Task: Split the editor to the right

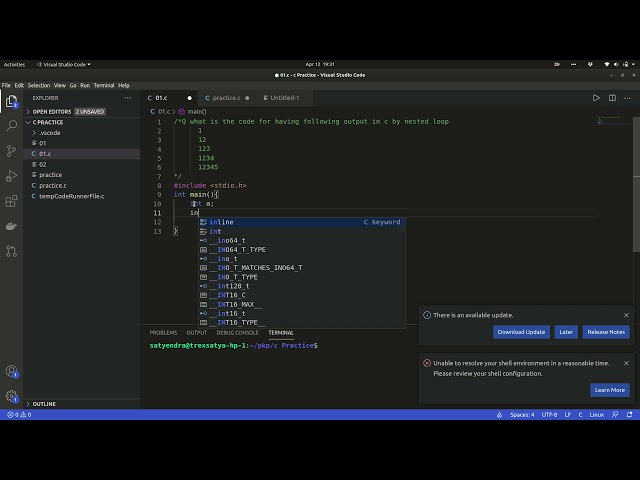Action: click(612, 98)
